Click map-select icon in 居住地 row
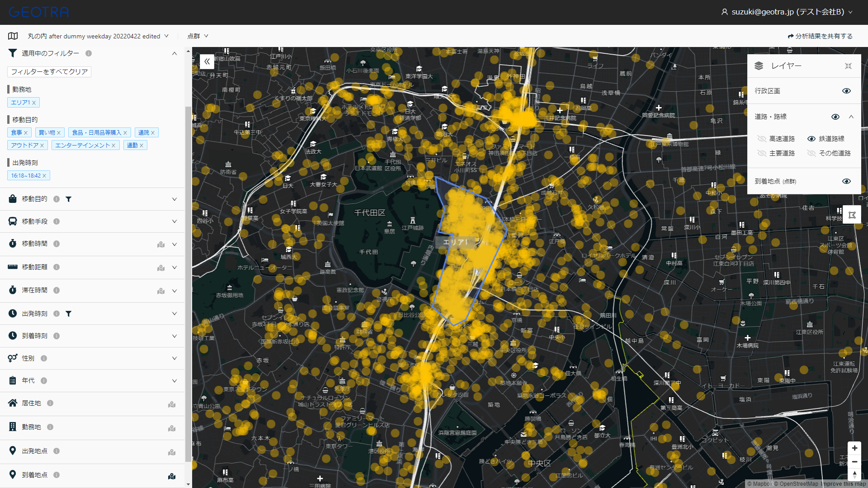 [172, 404]
